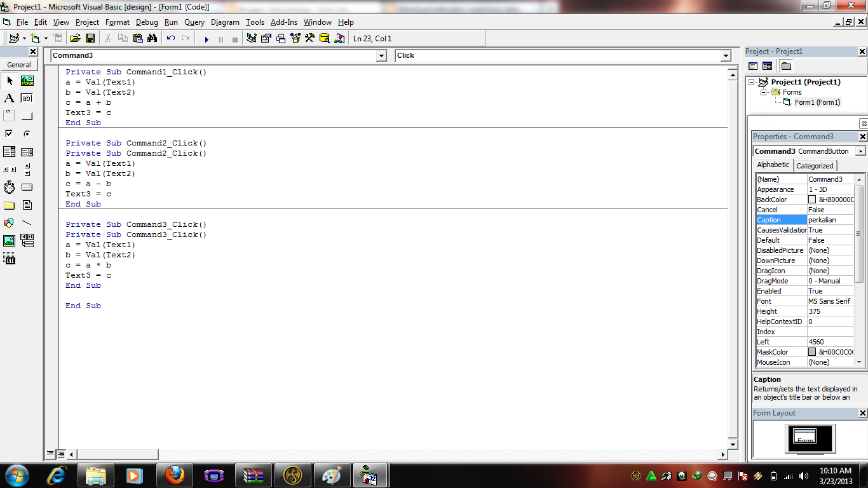
Task: Click View Object in the Project Explorer panel
Action: point(767,65)
